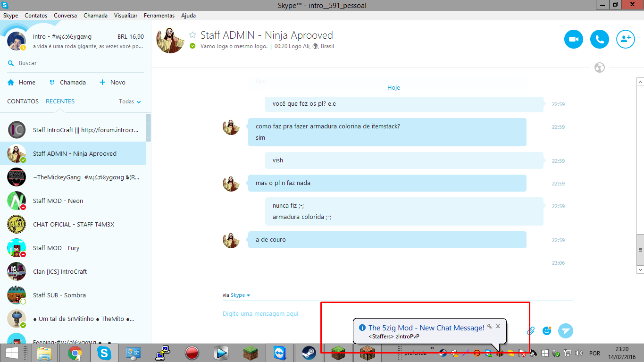Toggle favorite star next to Staff ADMIN title
This screenshot has height=362, width=644.
[192, 35]
